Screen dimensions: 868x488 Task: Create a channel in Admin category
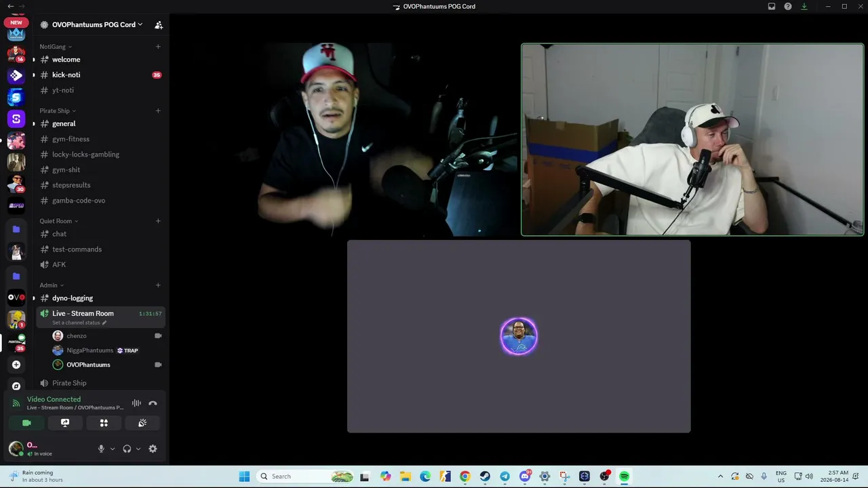pyautogui.click(x=158, y=285)
